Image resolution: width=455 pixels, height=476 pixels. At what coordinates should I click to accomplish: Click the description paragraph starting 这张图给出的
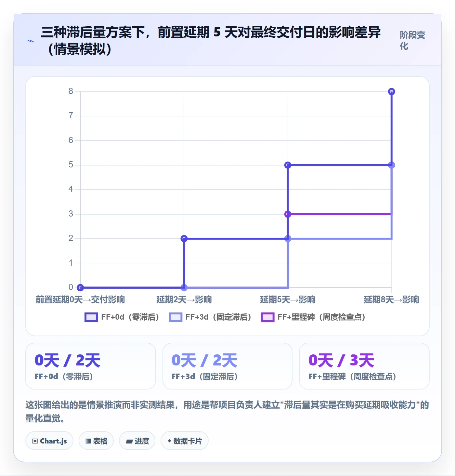[227, 411]
